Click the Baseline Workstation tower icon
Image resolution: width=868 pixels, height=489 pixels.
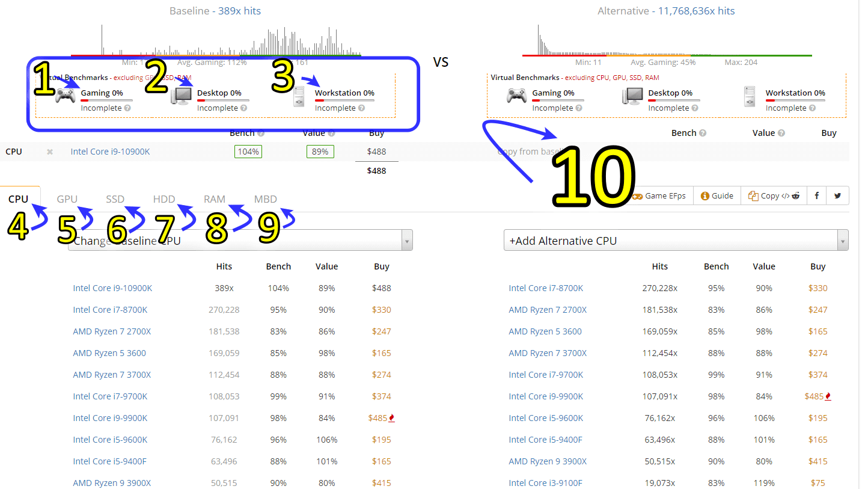pos(299,97)
